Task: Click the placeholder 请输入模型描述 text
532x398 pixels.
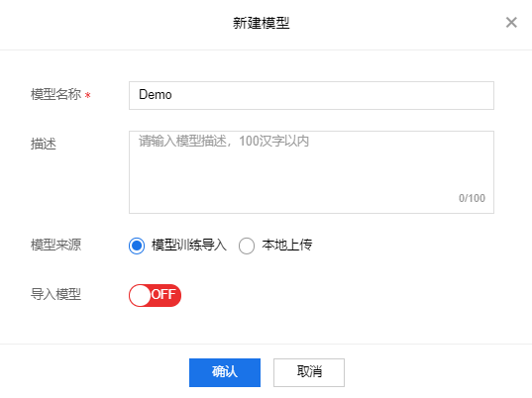Action: [x=182, y=141]
